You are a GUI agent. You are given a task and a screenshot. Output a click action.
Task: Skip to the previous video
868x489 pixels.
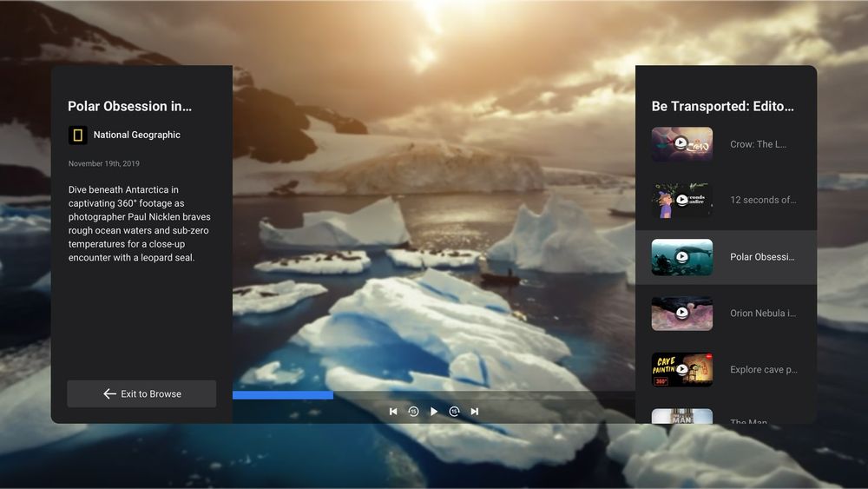pyautogui.click(x=393, y=412)
